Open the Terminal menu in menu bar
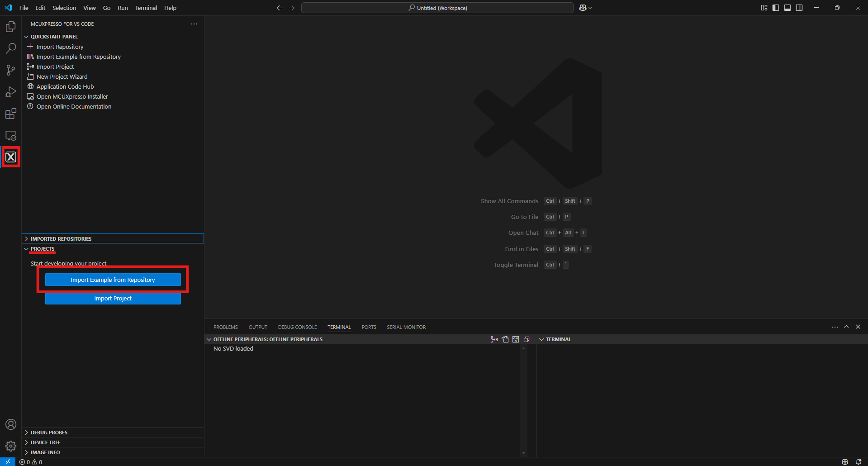868x466 pixels. click(x=146, y=8)
